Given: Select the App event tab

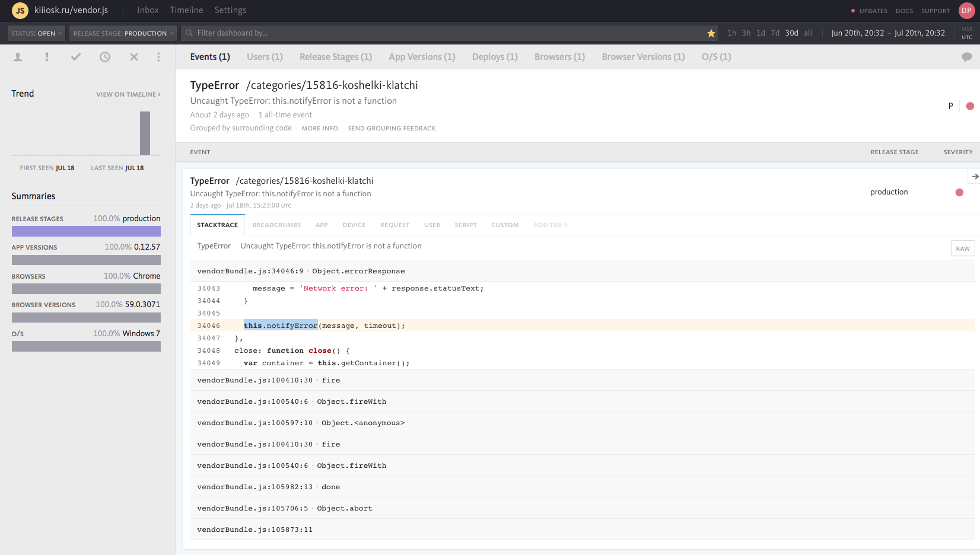Looking at the screenshot, I should pos(322,225).
